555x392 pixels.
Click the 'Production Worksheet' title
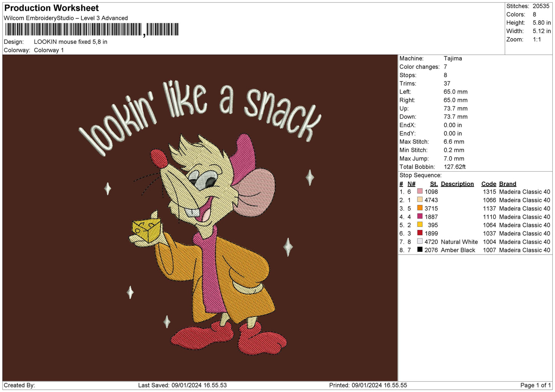tap(51, 8)
